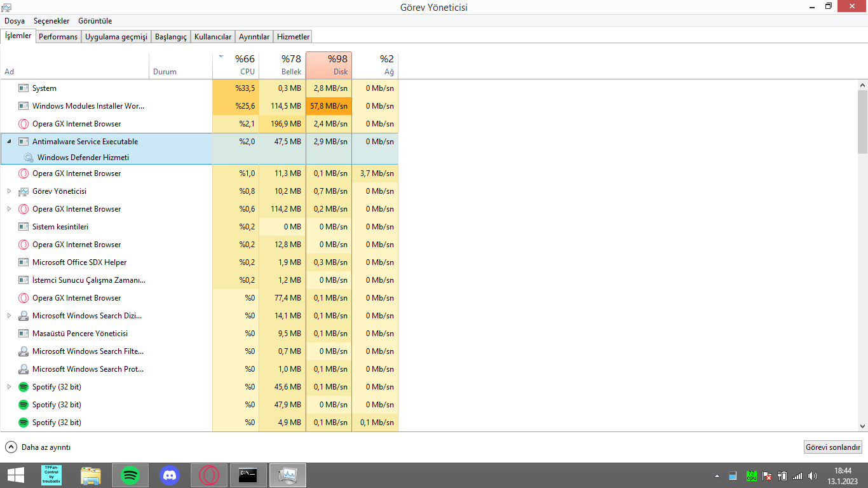868x488 pixels.
Task: Select the Opera GX row using 77,4 MB
Action: tap(199, 298)
